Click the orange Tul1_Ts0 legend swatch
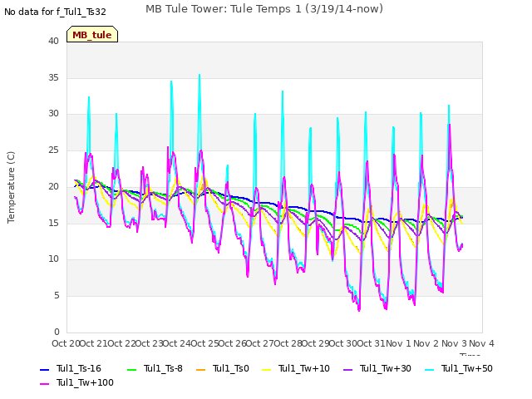Image resolution: width=532 pixels, height=399 pixels. coord(201,369)
